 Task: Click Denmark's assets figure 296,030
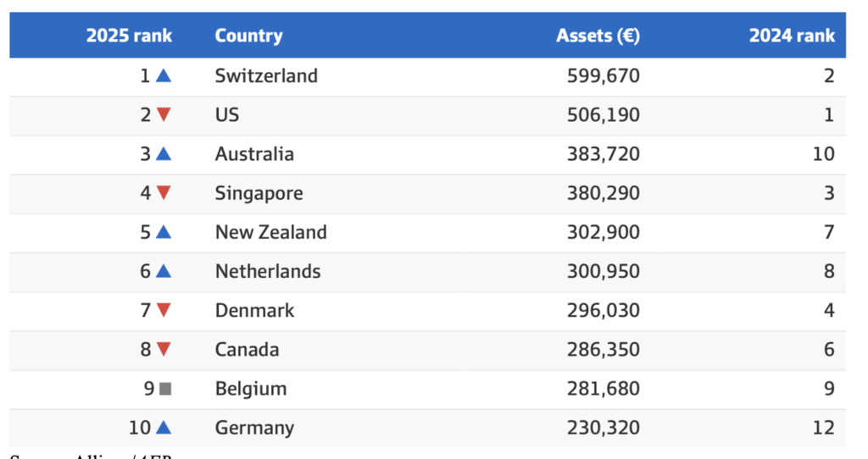[x=604, y=311]
